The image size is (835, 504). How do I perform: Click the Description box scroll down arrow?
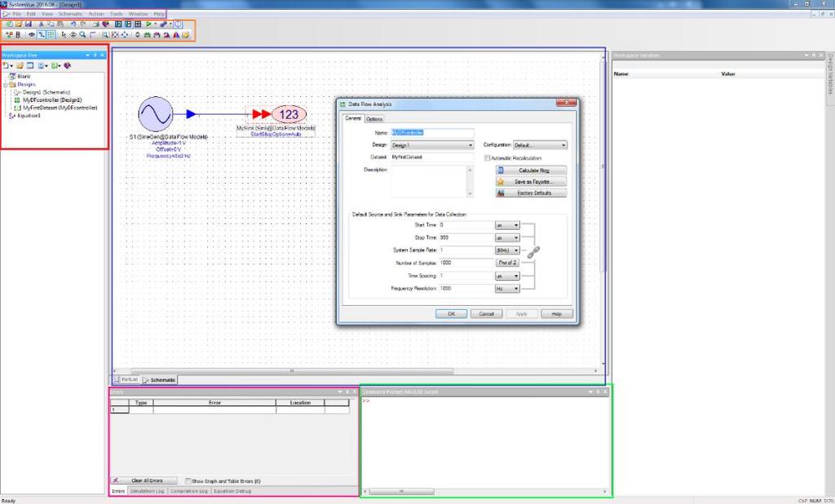(470, 194)
